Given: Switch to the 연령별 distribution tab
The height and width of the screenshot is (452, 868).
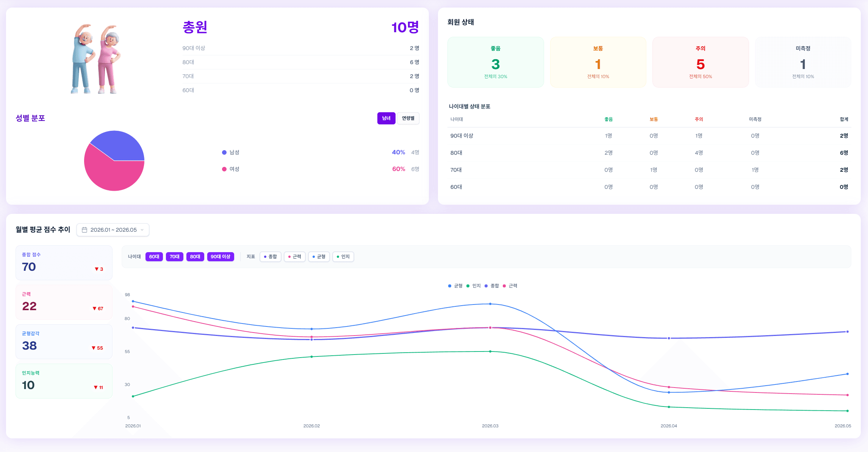Looking at the screenshot, I should click(x=408, y=118).
